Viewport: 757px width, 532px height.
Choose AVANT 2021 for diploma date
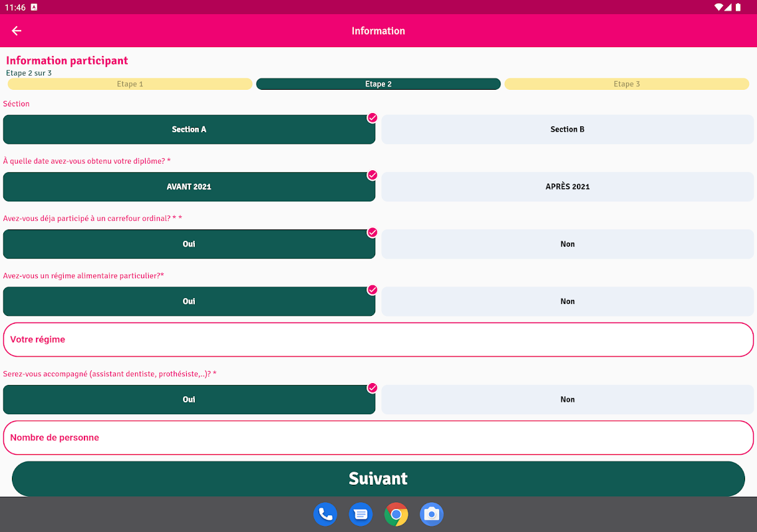click(189, 187)
